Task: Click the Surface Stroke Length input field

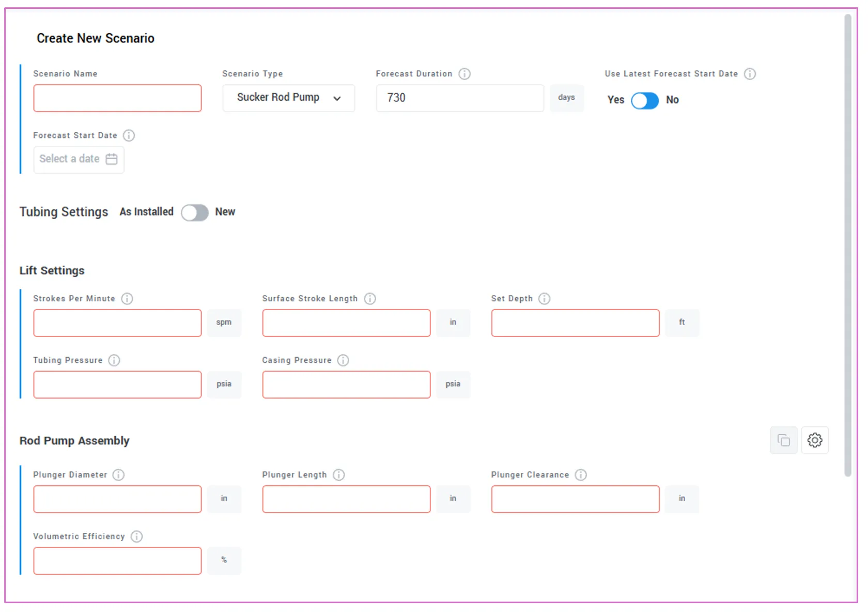Action: (x=346, y=323)
